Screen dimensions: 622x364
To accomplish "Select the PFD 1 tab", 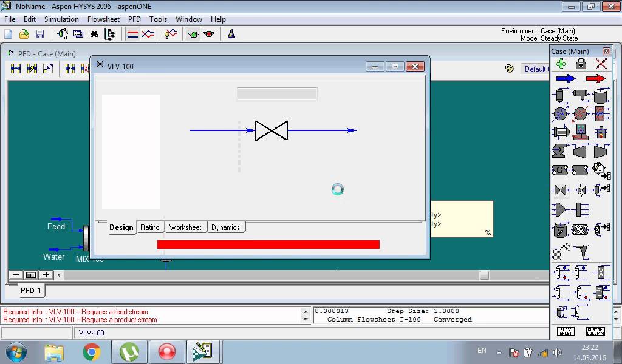I will [30, 291].
